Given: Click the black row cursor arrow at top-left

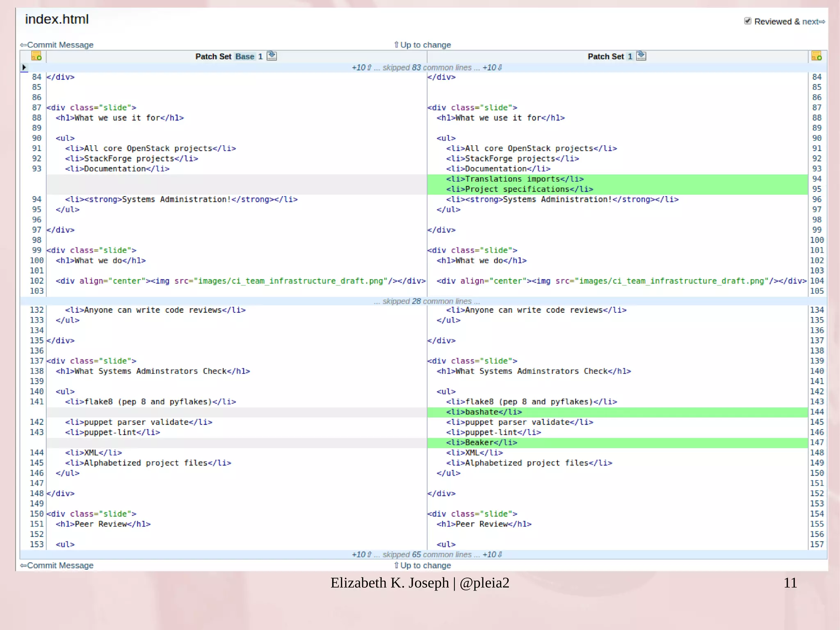Looking at the screenshot, I should (24, 67).
